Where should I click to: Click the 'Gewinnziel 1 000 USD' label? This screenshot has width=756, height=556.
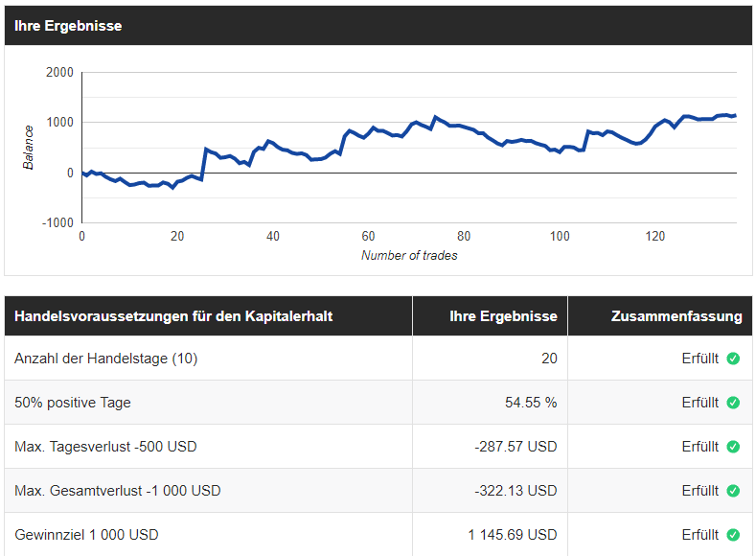(87, 535)
